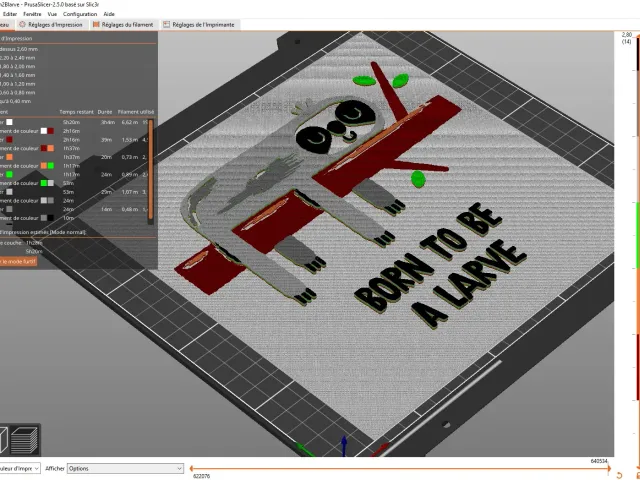Click the 1,07 m filament used value
640x480 pixels.
tap(130, 192)
